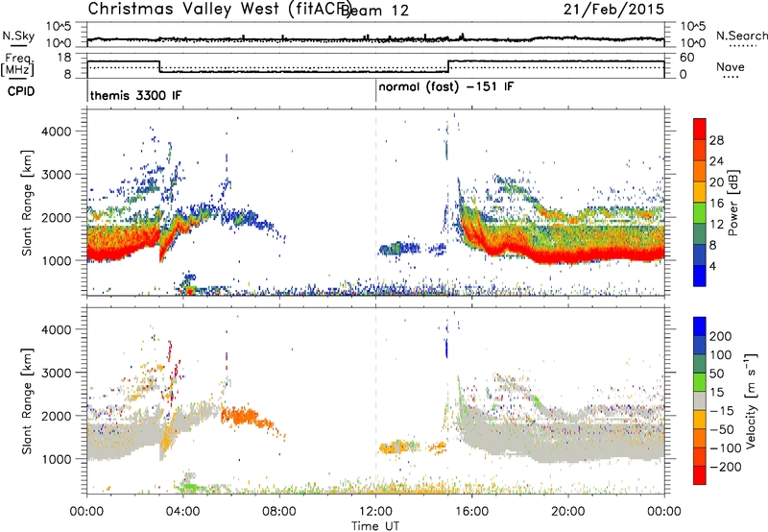This screenshot has height=532, width=768.
Task: Click the 'Christmas Valley West (fitACF)' title
Action: tap(219, 10)
